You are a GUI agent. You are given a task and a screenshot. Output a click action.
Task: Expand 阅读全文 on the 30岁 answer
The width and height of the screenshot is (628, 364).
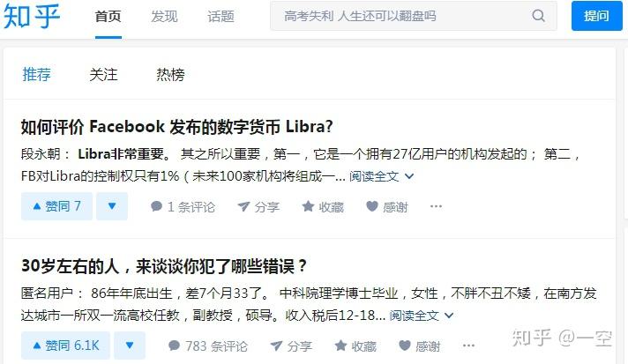(x=422, y=316)
